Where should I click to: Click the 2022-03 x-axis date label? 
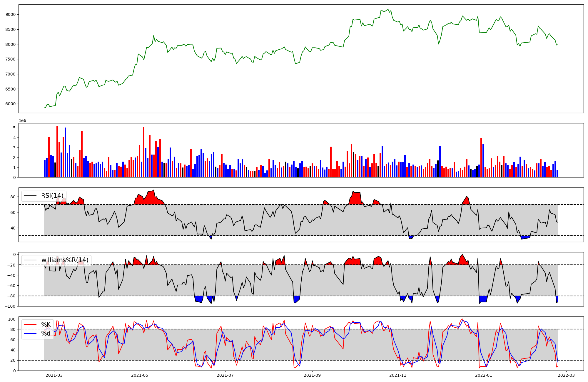[566, 375]
